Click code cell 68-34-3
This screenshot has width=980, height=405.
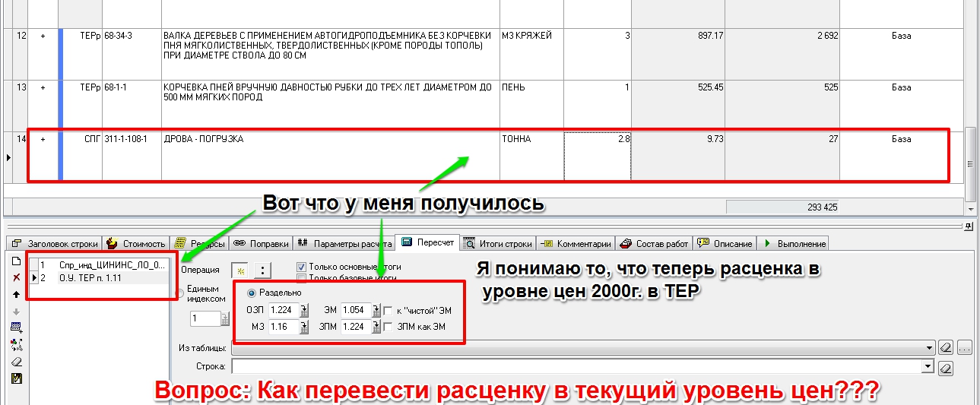132,53
